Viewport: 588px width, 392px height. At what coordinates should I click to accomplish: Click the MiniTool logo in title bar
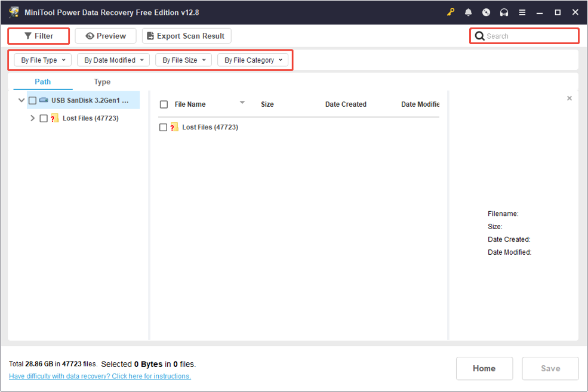[13, 12]
